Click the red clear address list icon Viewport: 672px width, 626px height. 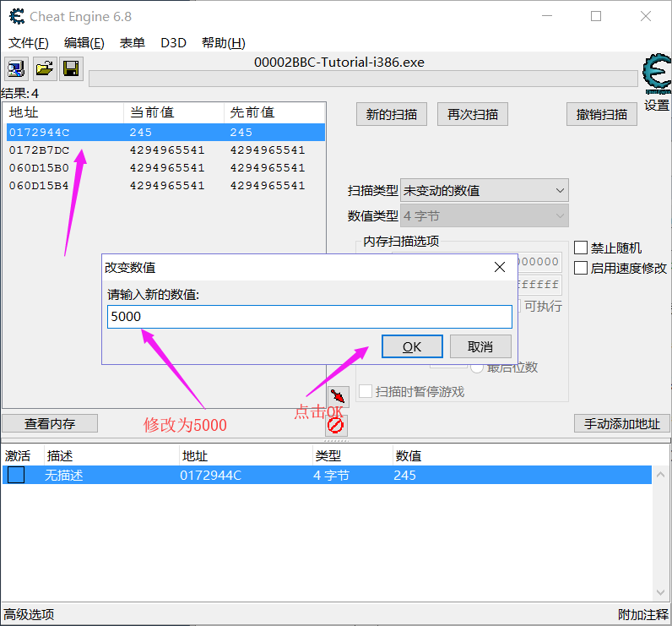tap(335, 426)
